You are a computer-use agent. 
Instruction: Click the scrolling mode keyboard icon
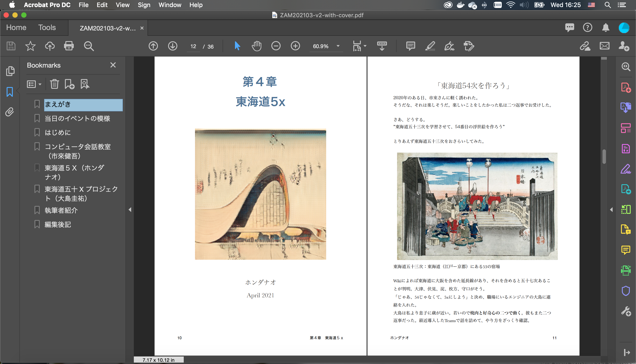(382, 46)
